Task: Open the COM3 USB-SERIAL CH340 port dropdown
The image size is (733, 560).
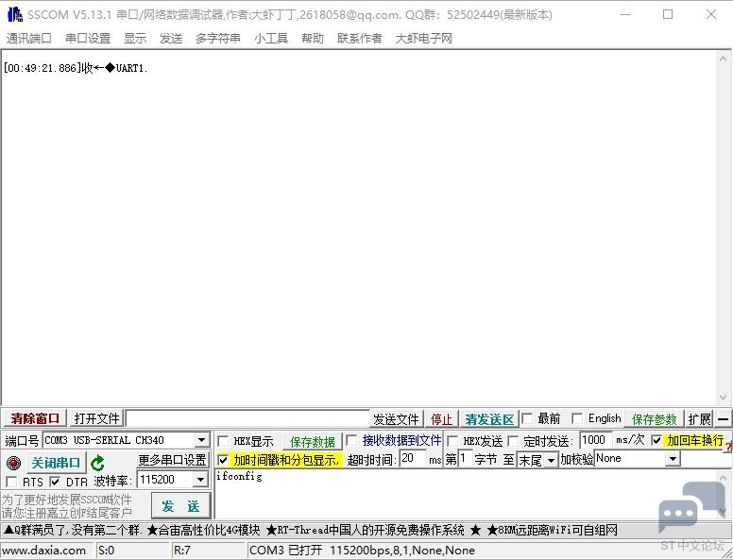Action: click(x=201, y=440)
